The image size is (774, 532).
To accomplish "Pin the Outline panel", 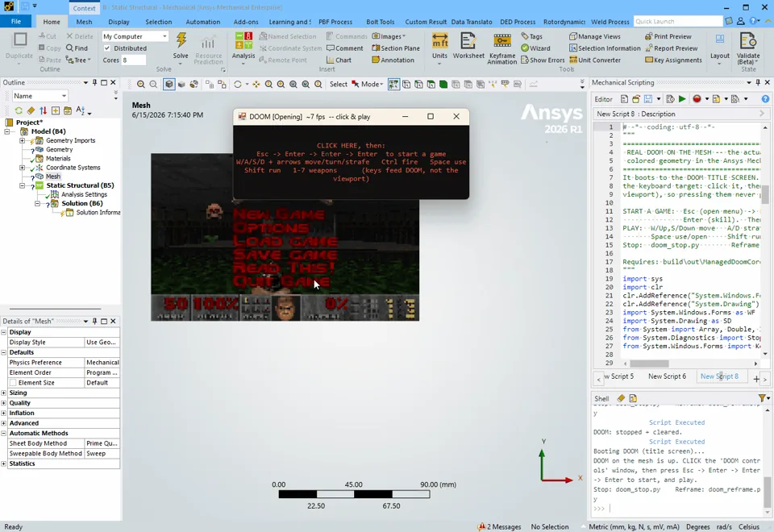I will click(x=95, y=82).
